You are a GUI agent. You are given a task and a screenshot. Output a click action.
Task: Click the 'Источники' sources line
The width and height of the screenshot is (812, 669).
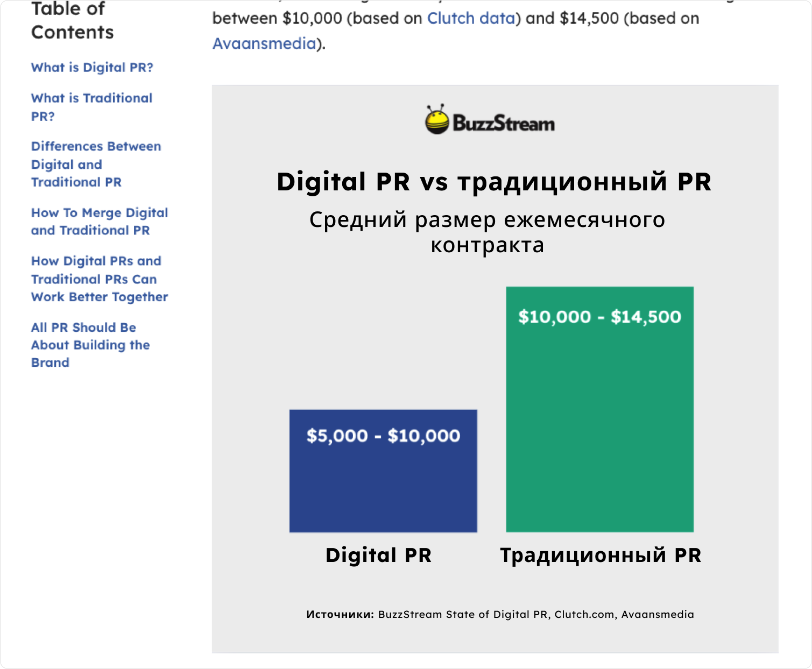point(500,614)
